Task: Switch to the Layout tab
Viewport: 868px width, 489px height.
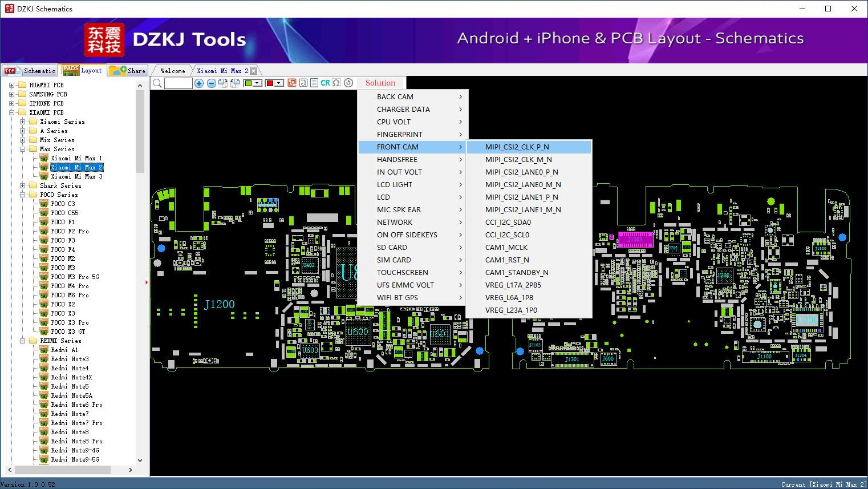Action: [x=83, y=70]
